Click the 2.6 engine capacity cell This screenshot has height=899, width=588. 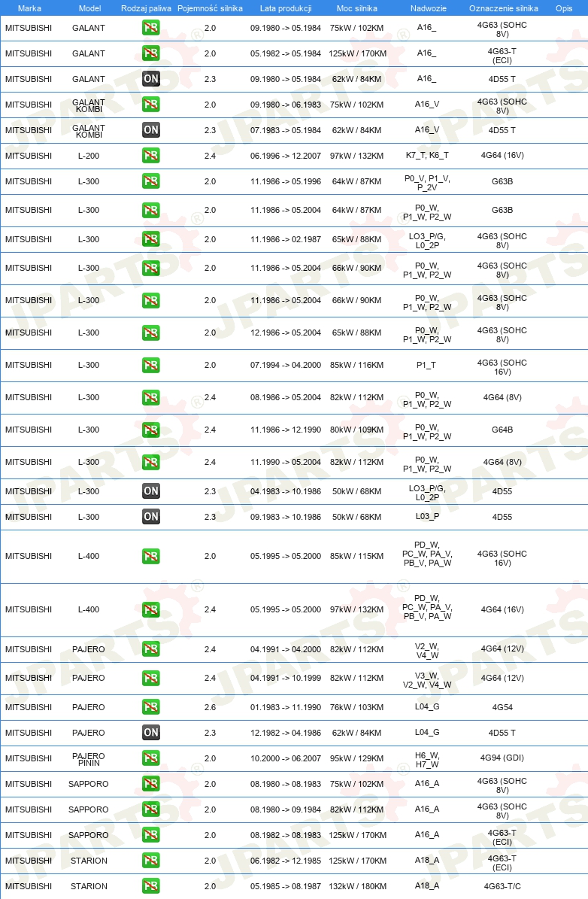pyautogui.click(x=210, y=707)
